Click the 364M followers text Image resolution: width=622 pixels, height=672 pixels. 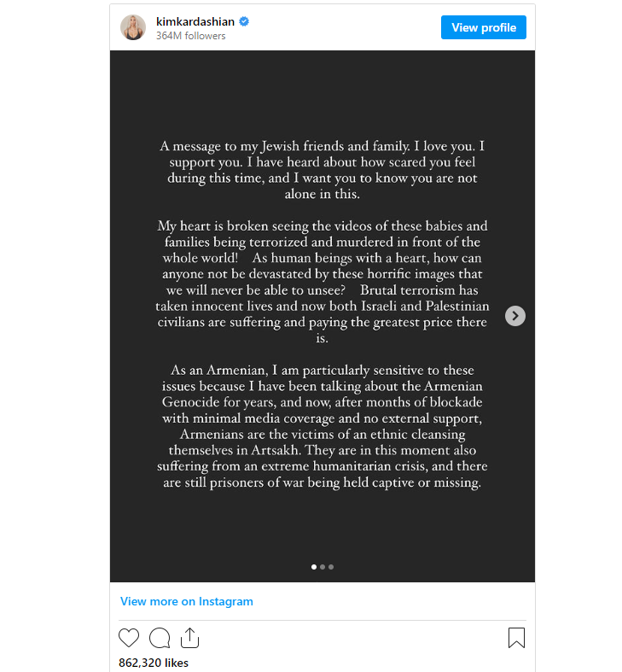[190, 36]
